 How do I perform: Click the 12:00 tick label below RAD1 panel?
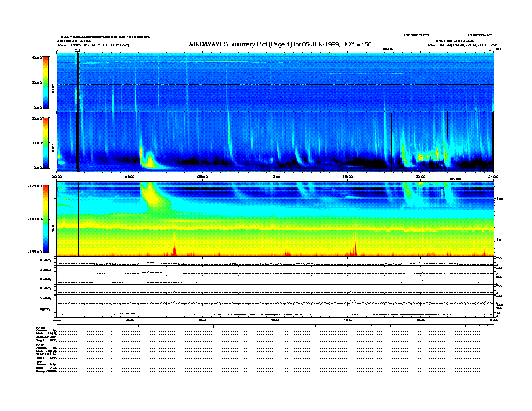click(x=275, y=177)
